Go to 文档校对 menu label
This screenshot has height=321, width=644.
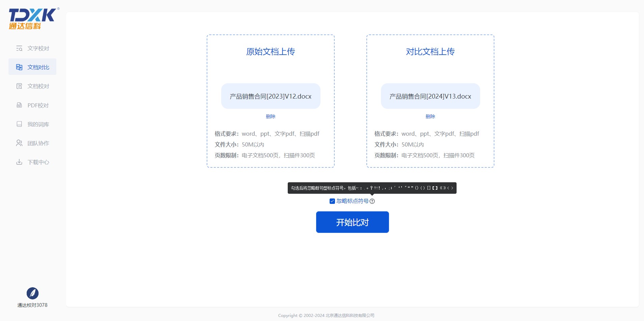click(38, 86)
